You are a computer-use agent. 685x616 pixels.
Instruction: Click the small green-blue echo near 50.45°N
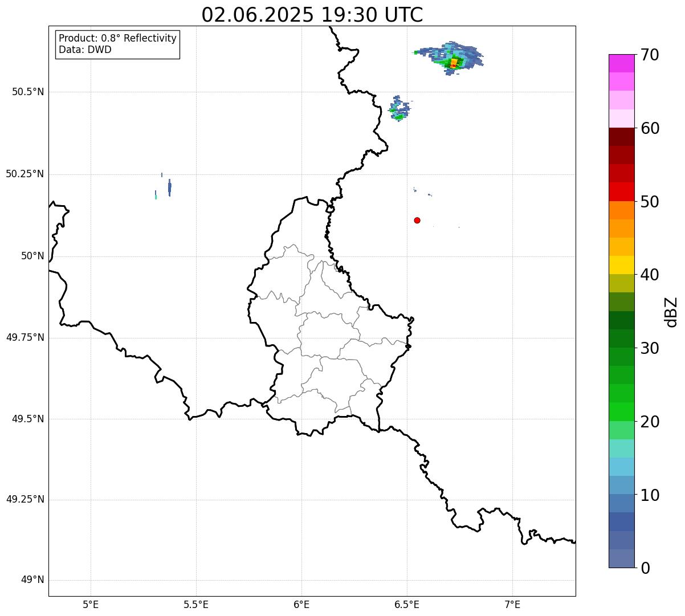click(399, 108)
